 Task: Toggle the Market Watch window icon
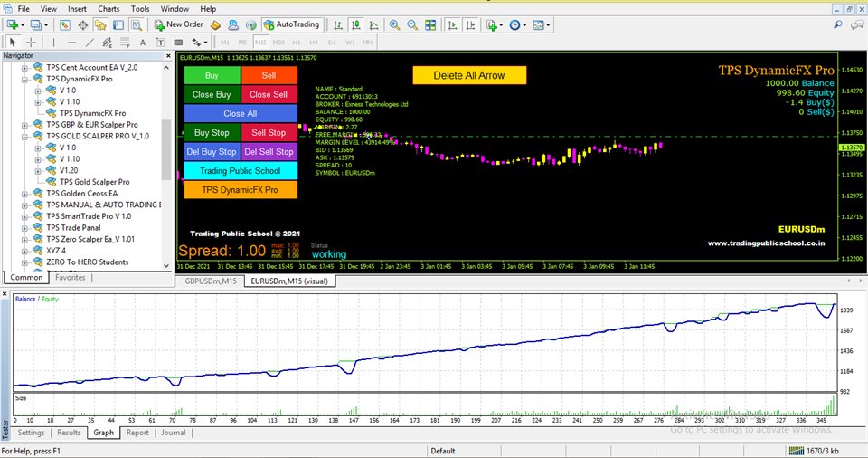[65, 25]
